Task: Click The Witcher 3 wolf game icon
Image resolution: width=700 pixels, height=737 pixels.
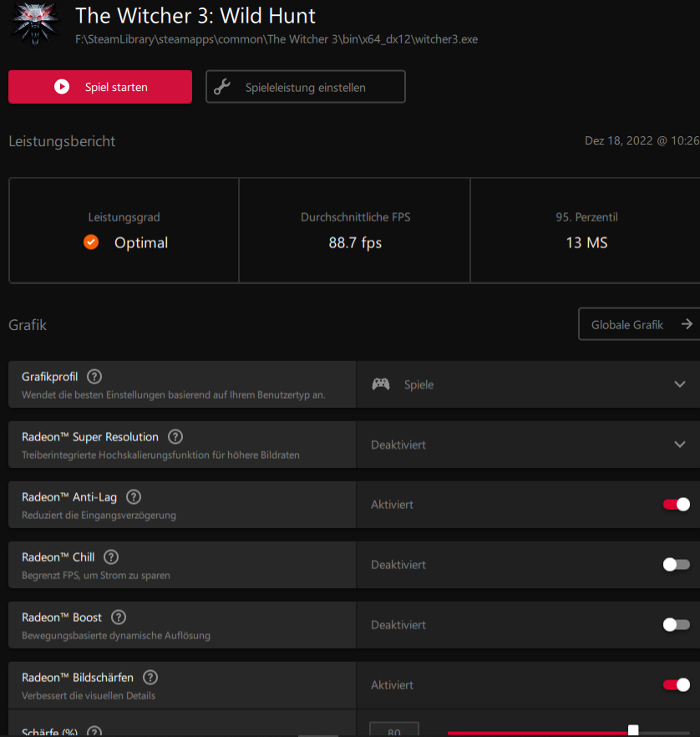Action: [35, 23]
